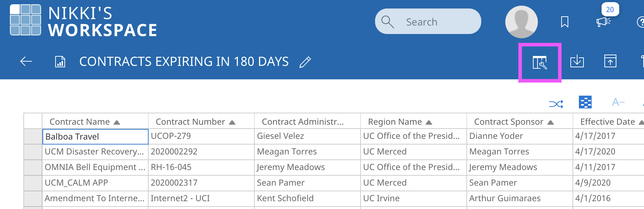Toggle the blue grid view icon

pos(585,102)
